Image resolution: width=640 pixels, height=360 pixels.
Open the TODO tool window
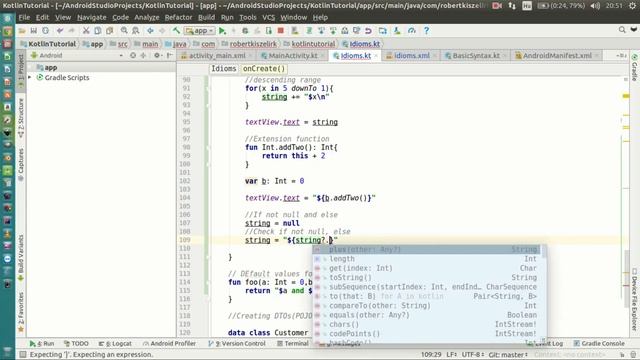pos(76,344)
